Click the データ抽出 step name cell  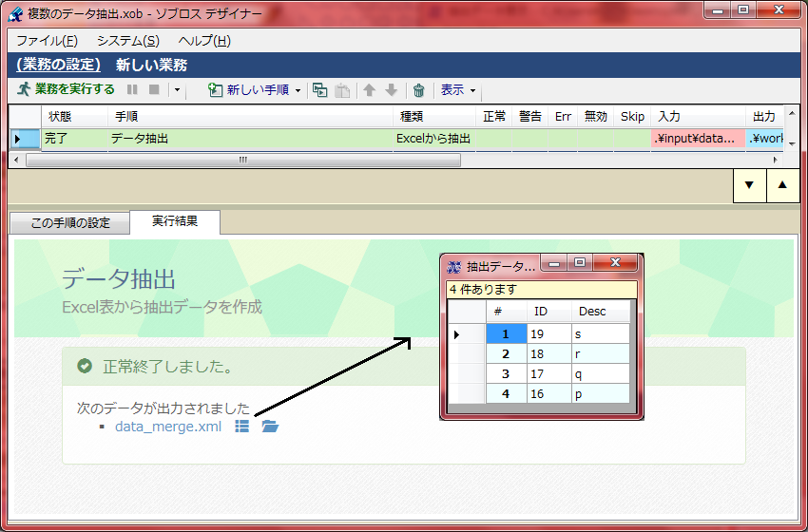[x=250, y=139]
